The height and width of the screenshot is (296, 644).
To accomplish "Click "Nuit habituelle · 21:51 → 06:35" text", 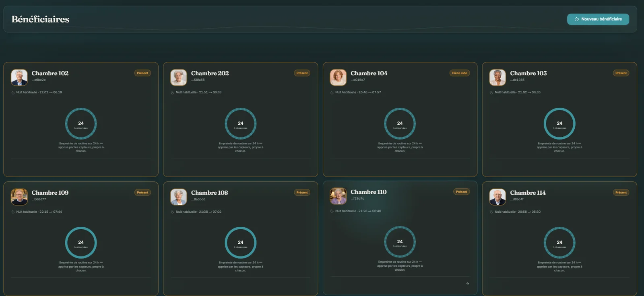I will coord(198,92).
